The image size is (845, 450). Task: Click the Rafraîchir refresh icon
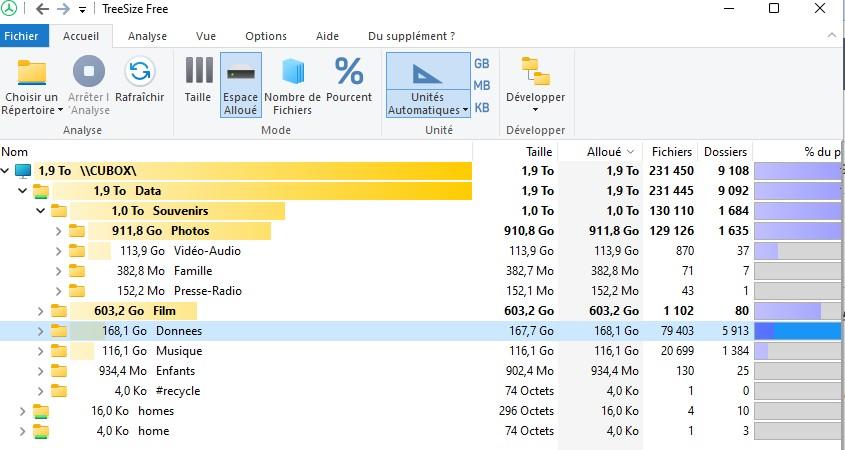coord(139,72)
